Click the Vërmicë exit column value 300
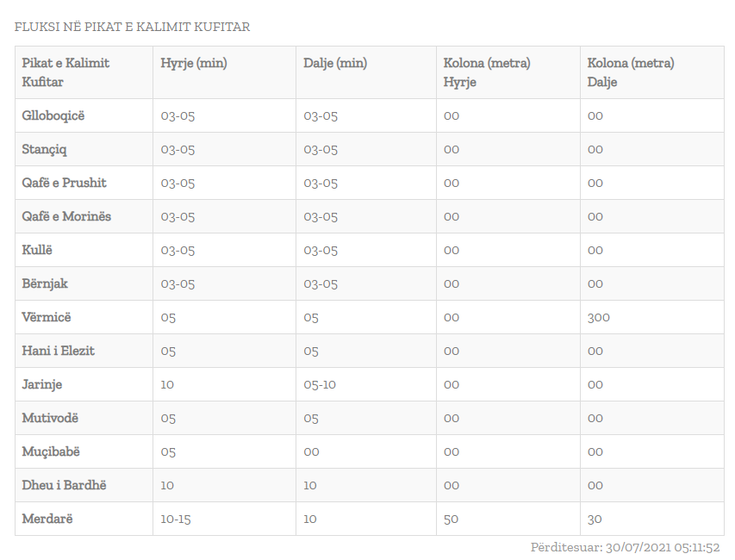 click(599, 317)
